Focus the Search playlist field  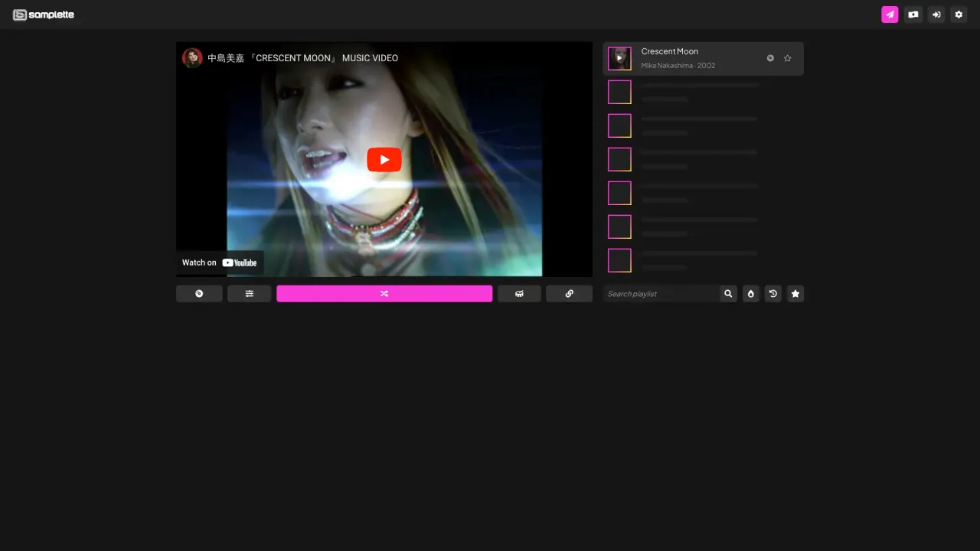pyautogui.click(x=661, y=294)
